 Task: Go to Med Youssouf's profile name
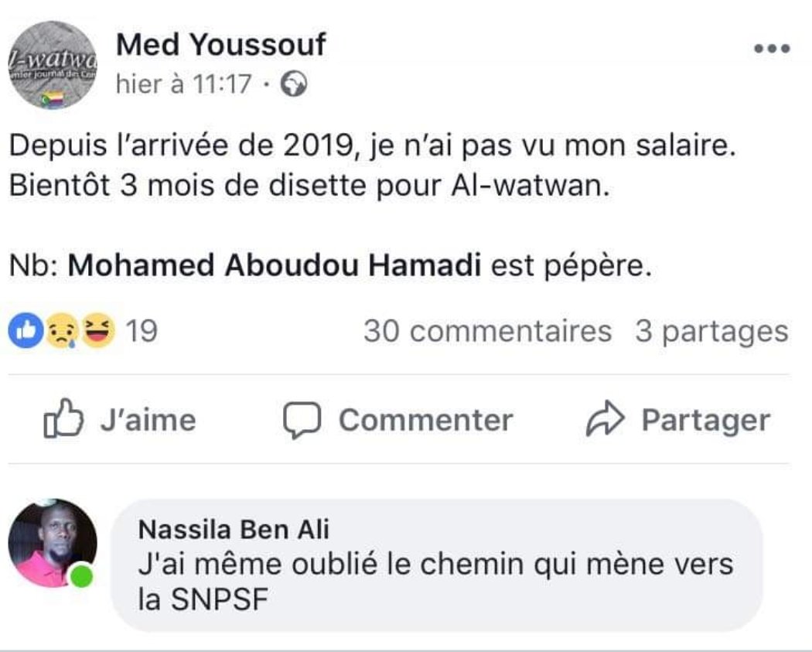coord(220,46)
